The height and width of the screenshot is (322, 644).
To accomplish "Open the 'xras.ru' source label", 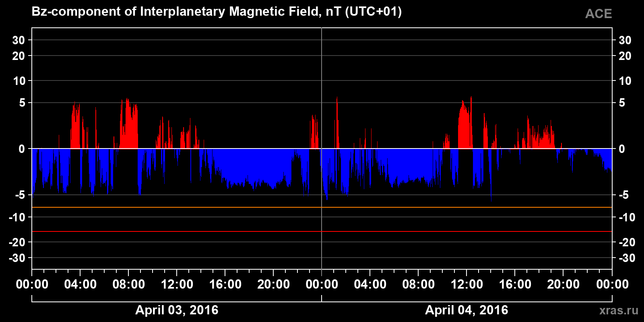I will click(x=619, y=310).
